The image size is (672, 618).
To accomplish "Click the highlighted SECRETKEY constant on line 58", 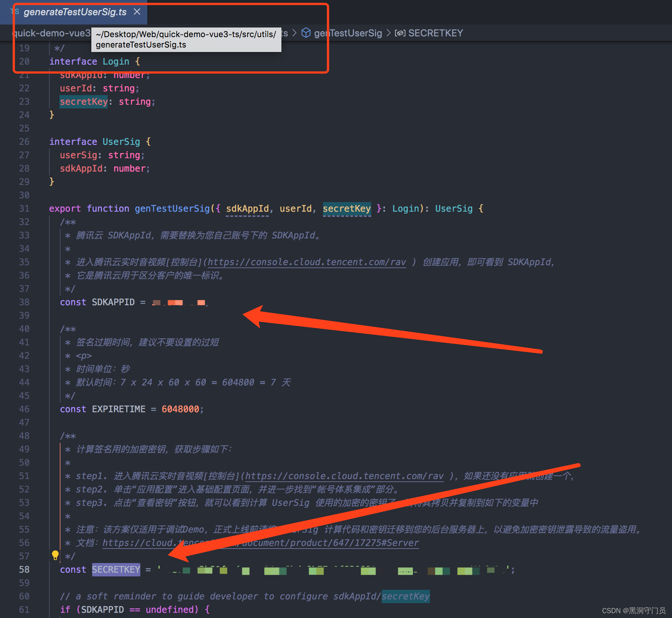I will coord(116,570).
